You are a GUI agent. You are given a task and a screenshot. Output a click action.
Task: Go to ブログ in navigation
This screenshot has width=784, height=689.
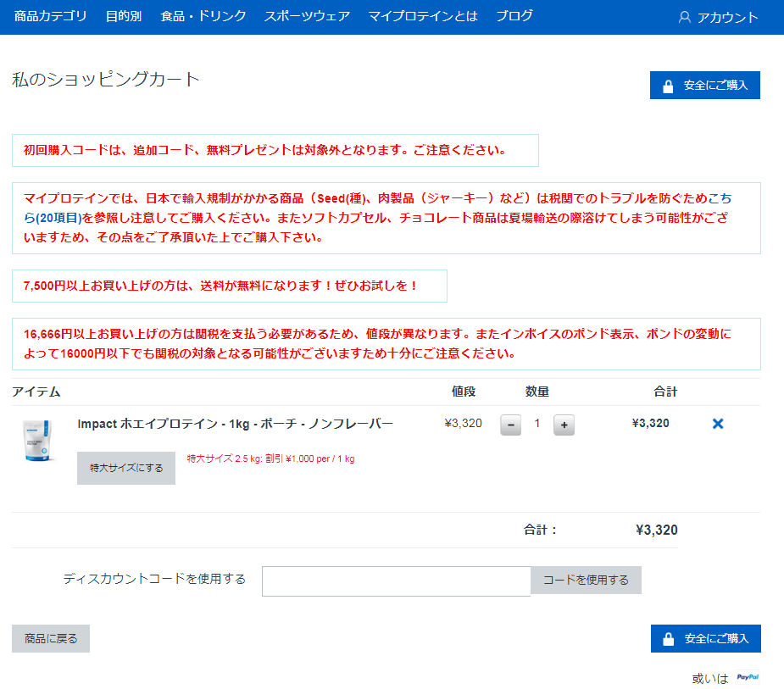[x=514, y=16]
